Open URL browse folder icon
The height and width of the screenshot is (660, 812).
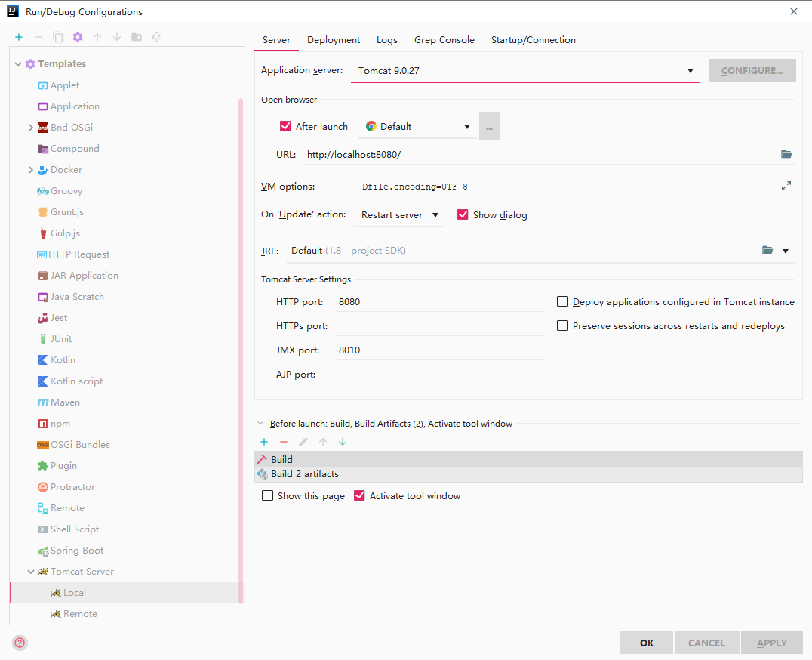pos(786,154)
